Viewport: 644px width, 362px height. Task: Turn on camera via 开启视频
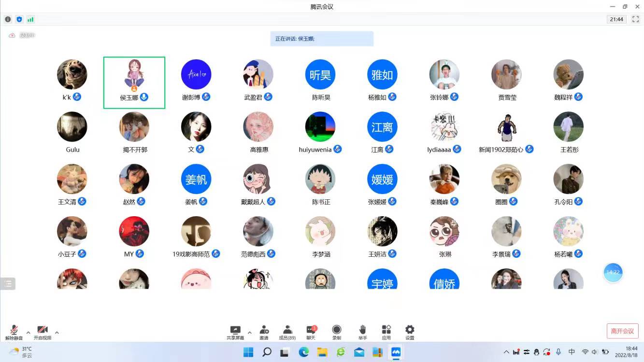click(43, 332)
